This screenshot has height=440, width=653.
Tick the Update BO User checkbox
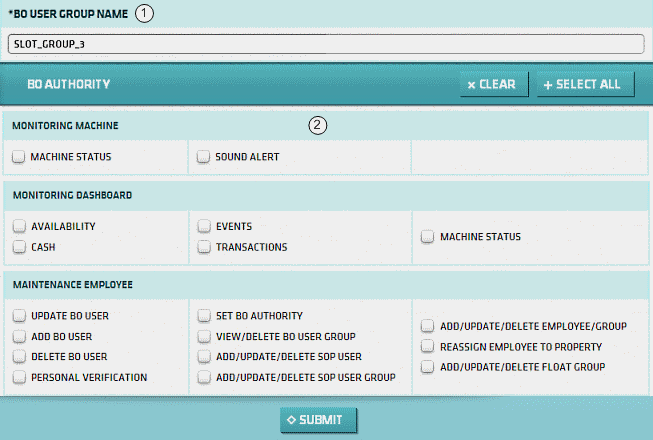[19, 316]
